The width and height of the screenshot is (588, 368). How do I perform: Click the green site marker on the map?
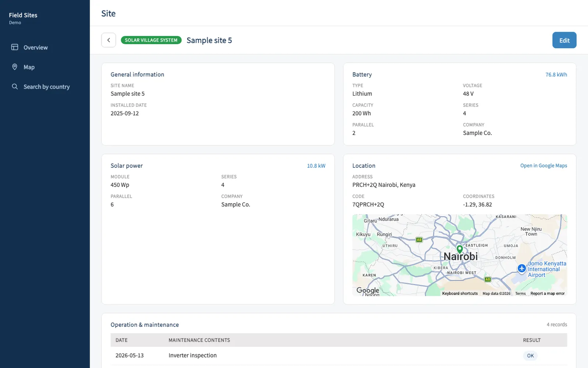tap(459, 250)
